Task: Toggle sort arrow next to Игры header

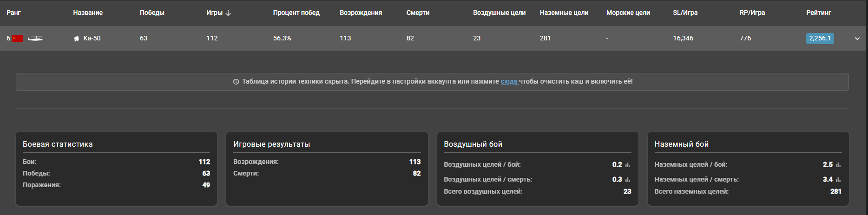Action: click(x=228, y=13)
